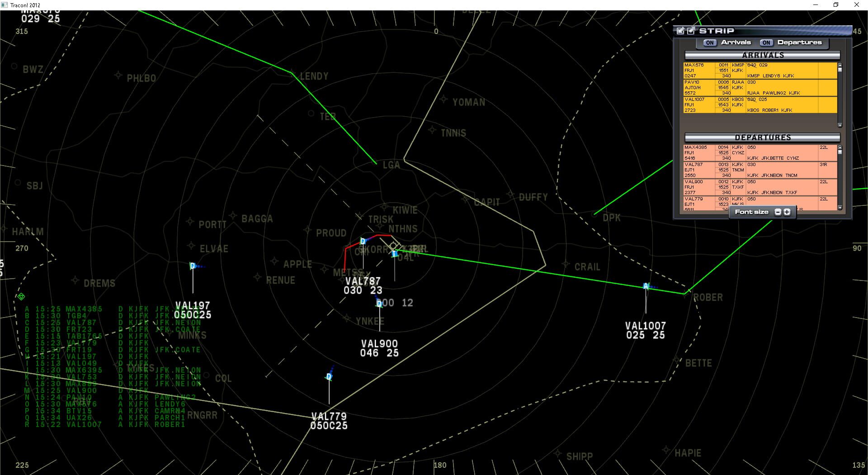
Task: Collapse the ARRIVALS section header
Action: pyautogui.click(x=762, y=55)
